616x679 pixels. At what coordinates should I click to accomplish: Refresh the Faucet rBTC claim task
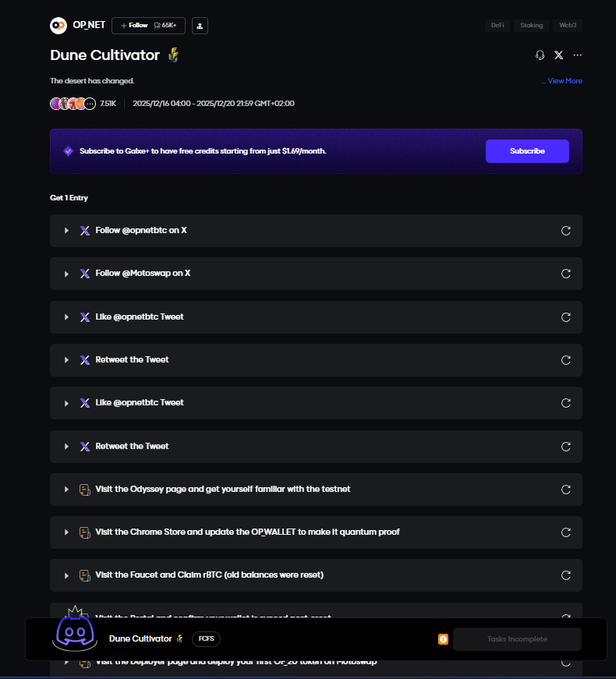tap(566, 575)
